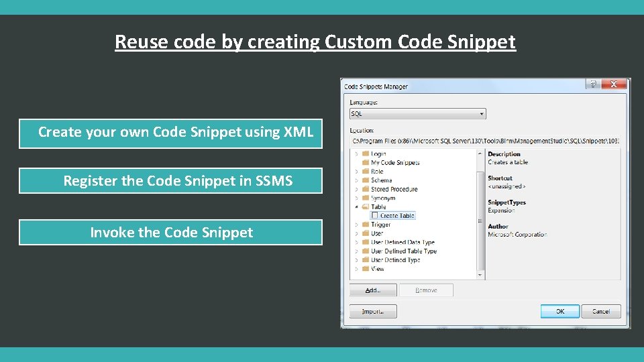Viewport: 644px width, 362px height.
Task: Click the Add... button
Action: click(373, 290)
